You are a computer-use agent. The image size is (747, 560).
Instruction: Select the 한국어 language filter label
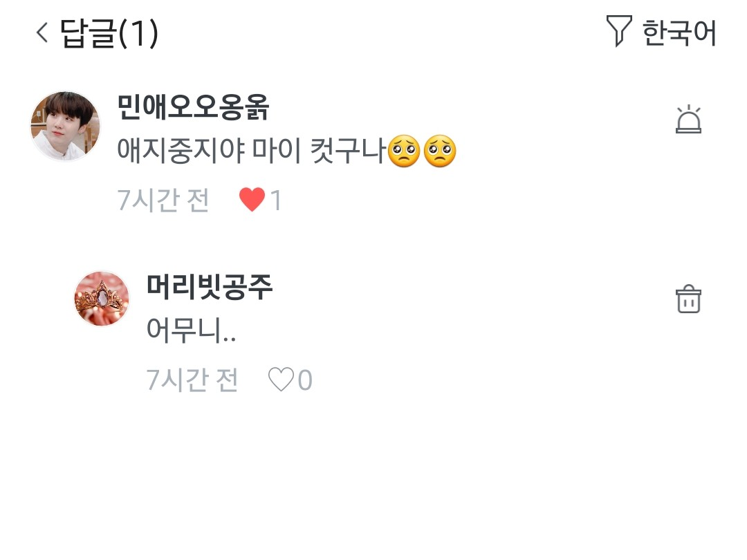(x=679, y=33)
